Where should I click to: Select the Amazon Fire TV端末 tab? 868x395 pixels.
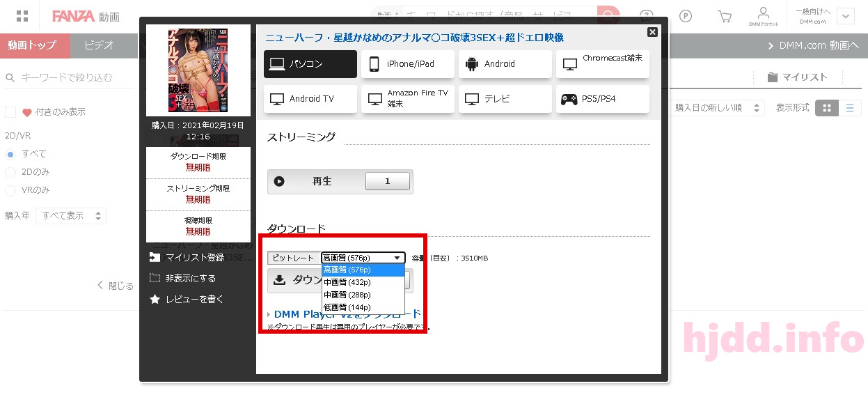tap(408, 99)
